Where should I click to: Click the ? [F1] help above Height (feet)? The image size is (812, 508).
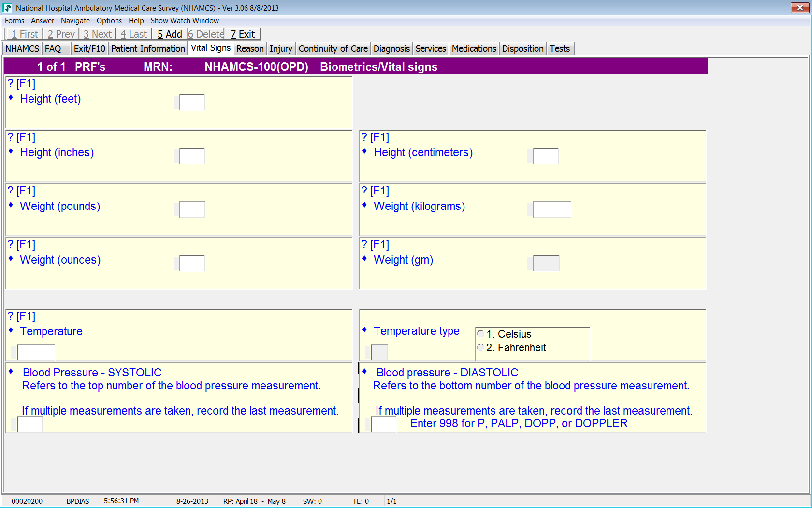tap(22, 84)
